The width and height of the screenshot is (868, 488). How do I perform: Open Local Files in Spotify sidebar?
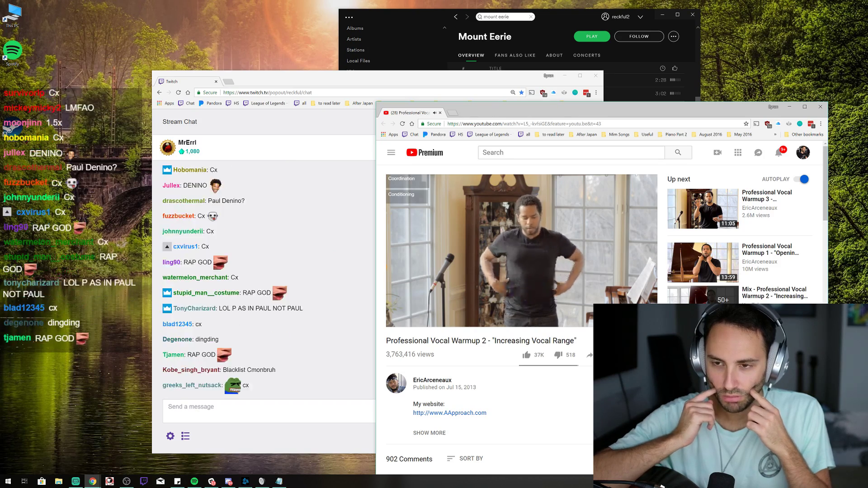pos(358,61)
